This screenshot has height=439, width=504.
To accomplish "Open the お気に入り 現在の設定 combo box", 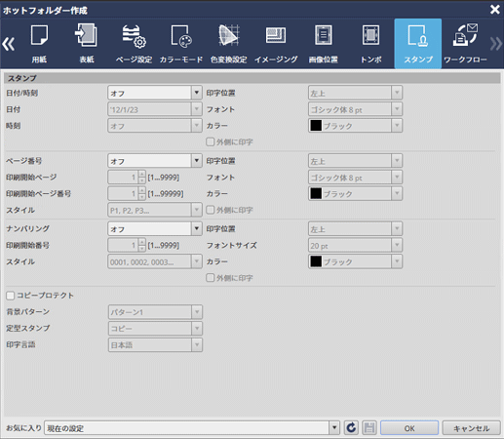I will (192, 428).
